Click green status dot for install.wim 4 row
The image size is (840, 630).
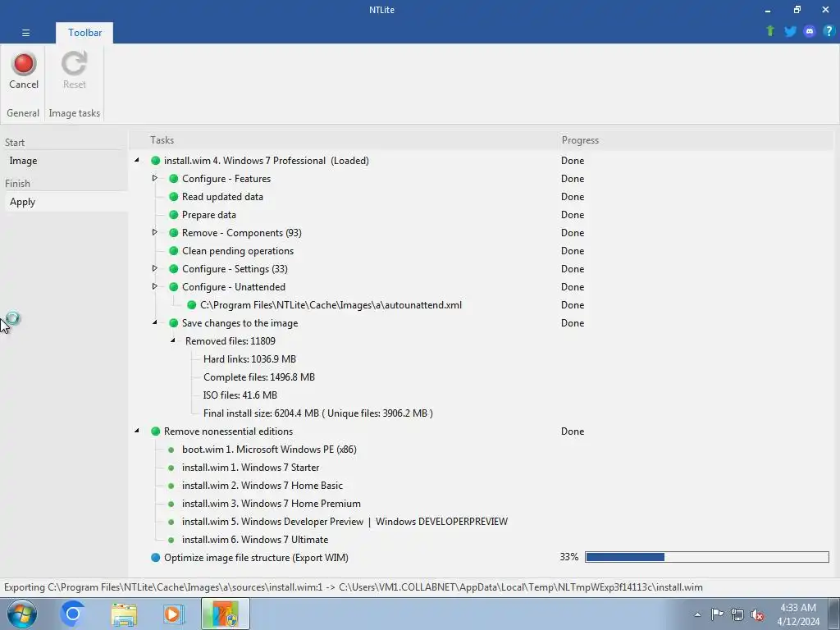coord(155,161)
